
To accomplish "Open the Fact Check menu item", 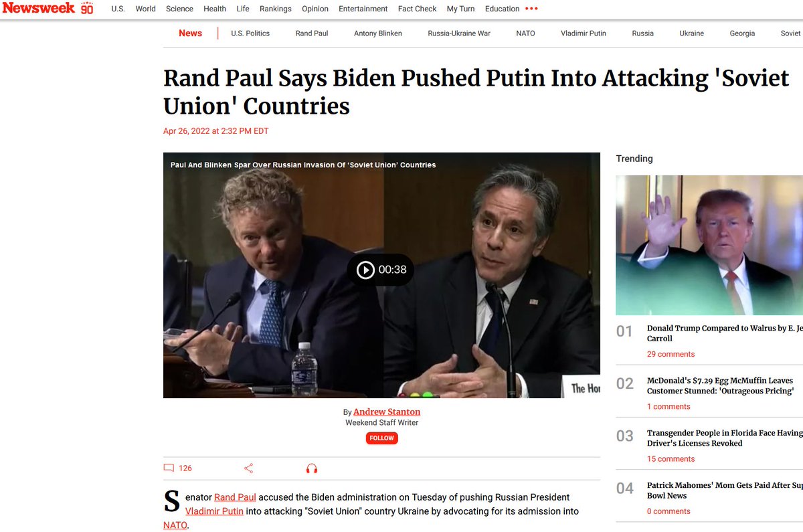I will coord(417,9).
